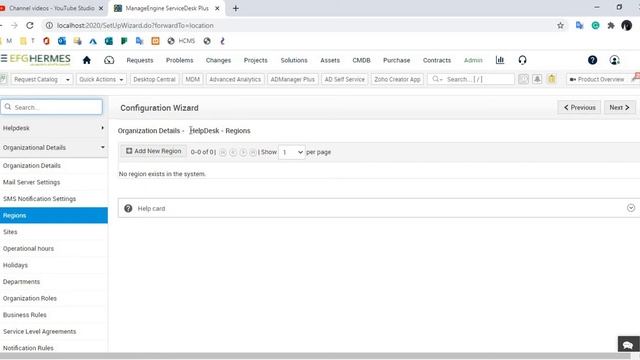This screenshot has width=640, height=360.
Task: Click the chat bubble icon at bottom right
Action: click(628, 345)
